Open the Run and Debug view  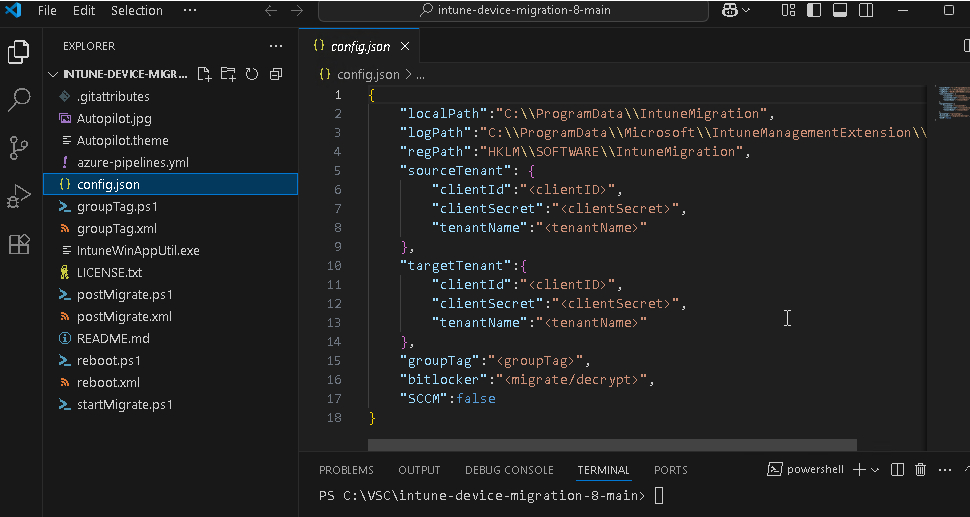(19, 197)
